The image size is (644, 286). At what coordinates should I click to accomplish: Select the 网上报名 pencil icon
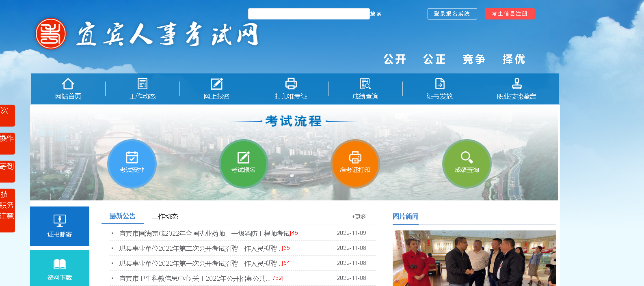[217, 84]
